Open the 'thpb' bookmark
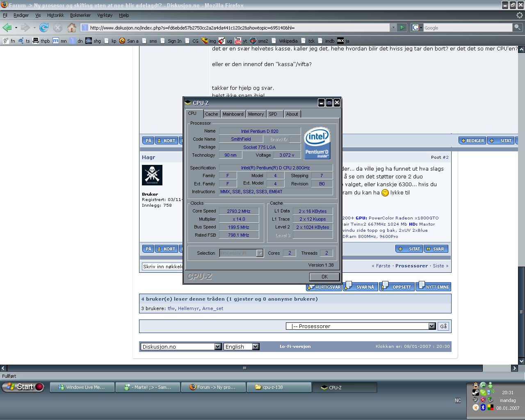This screenshot has height=420, width=525. pos(41,41)
